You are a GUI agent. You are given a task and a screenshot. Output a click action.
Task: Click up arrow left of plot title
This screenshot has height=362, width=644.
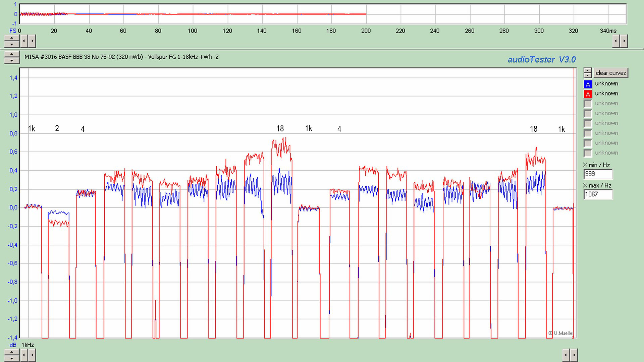click(x=12, y=54)
